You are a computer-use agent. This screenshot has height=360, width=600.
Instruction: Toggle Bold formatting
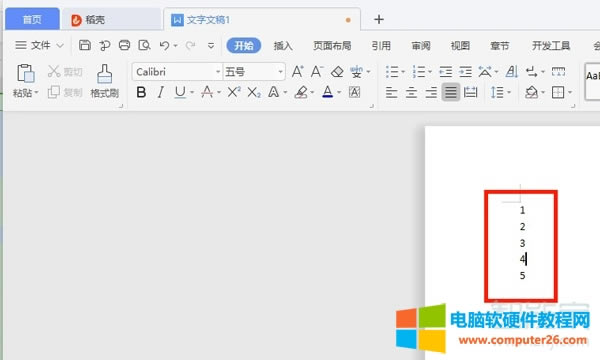point(141,92)
